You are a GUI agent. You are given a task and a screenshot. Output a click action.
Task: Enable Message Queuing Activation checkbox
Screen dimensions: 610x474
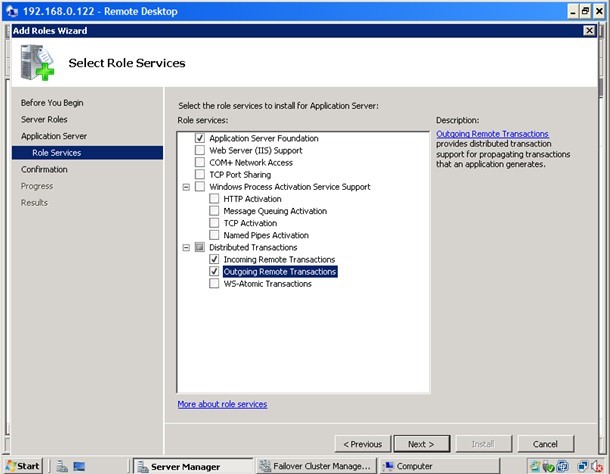pos(214,211)
